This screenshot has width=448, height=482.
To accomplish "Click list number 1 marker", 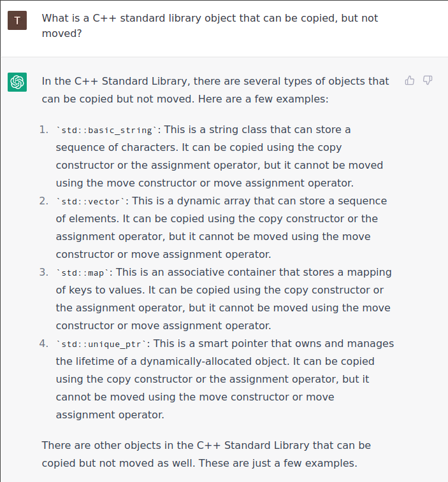I will coord(44,130).
